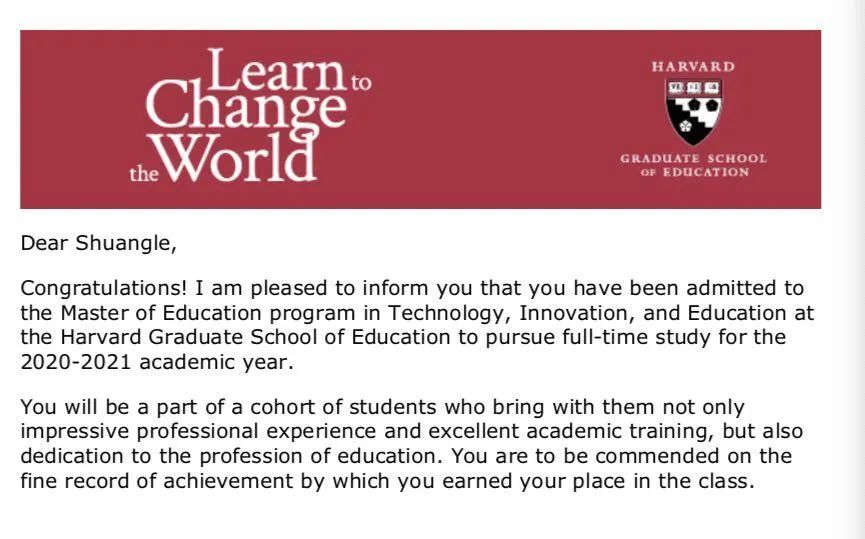
Task: Click '2020-2021 academic year' text
Action: (x=155, y=362)
